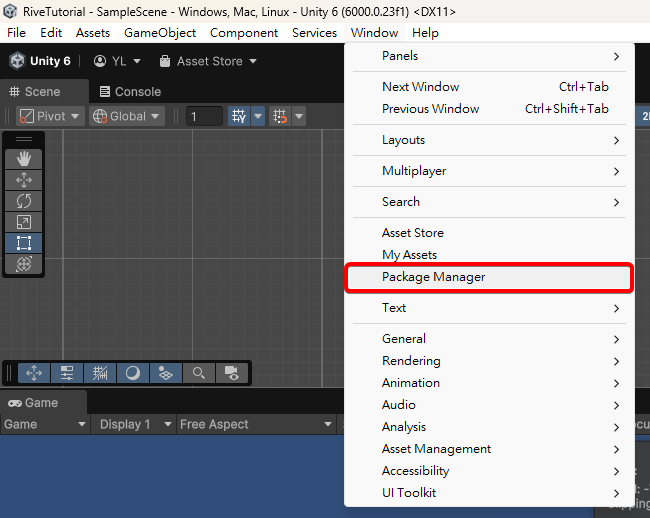Click the snap value input field
Viewport: 650px width, 518px height.
click(x=205, y=116)
